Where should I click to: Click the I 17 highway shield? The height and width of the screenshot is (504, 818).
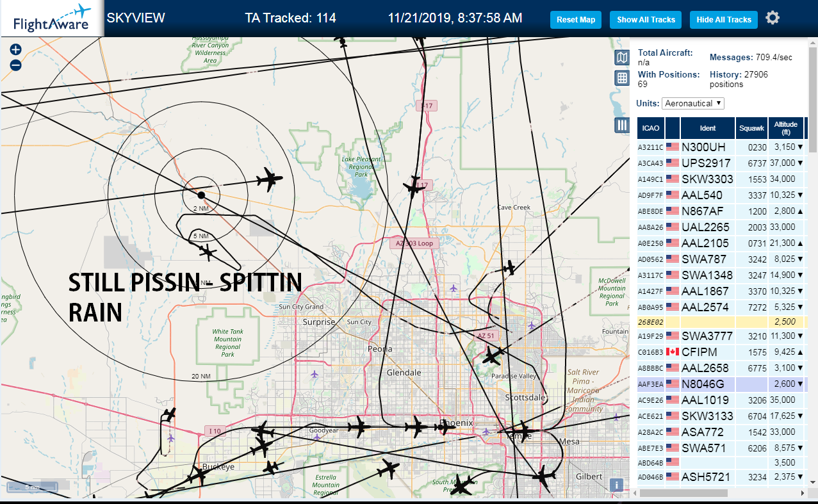click(426, 106)
